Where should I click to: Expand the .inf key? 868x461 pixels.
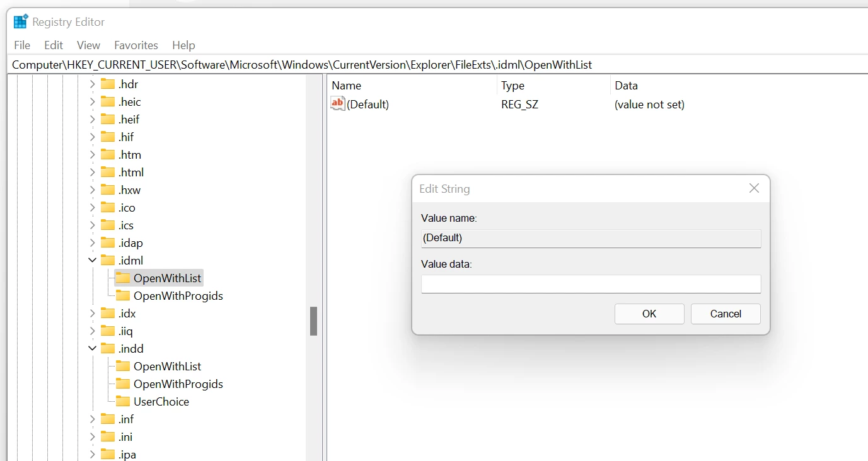(93, 419)
